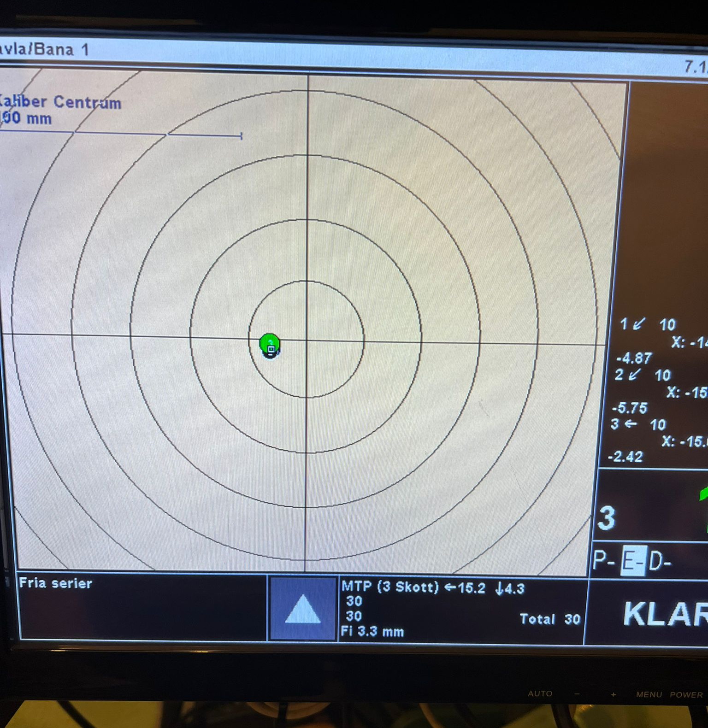
Task: Click the white up-arrow triangle button
Action: point(302,609)
